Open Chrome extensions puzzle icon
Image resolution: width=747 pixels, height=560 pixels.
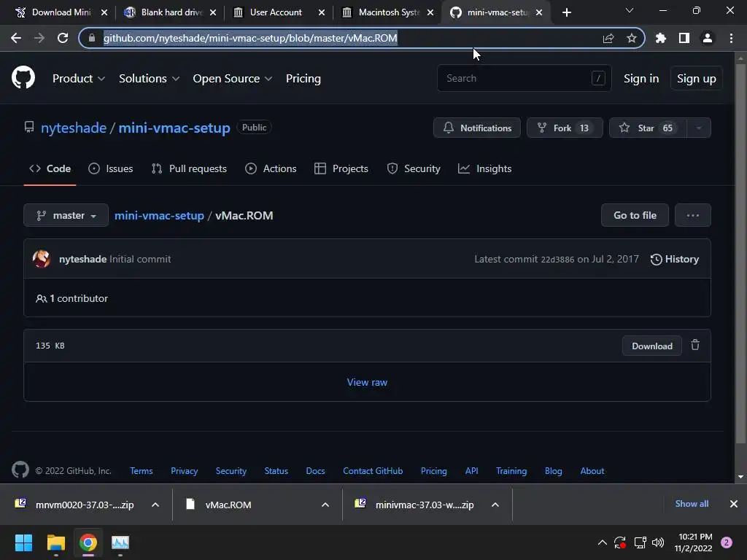tap(661, 38)
